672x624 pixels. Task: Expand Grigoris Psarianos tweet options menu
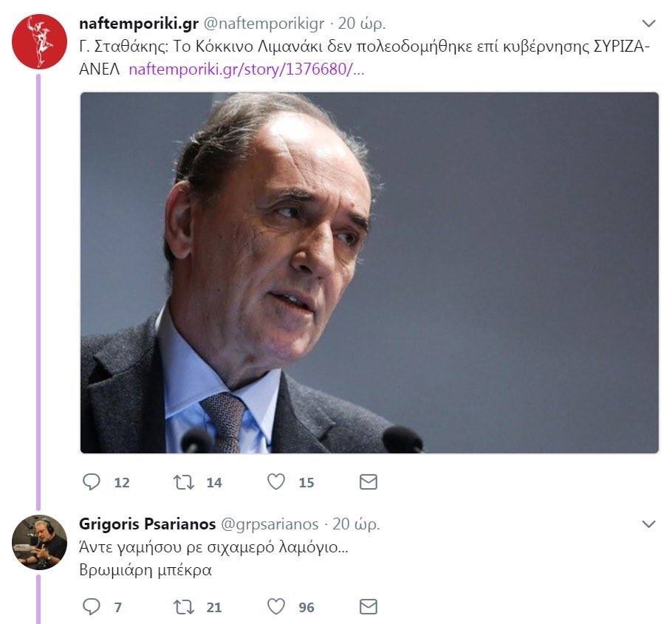coord(649,524)
